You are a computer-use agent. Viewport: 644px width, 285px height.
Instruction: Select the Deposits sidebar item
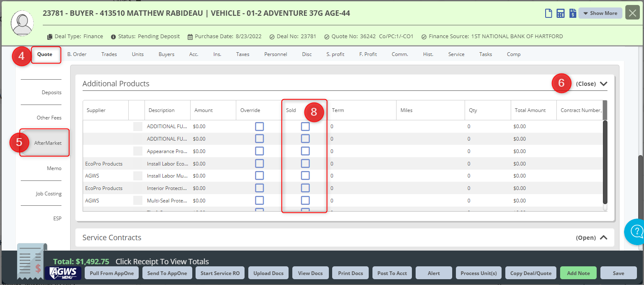click(52, 92)
